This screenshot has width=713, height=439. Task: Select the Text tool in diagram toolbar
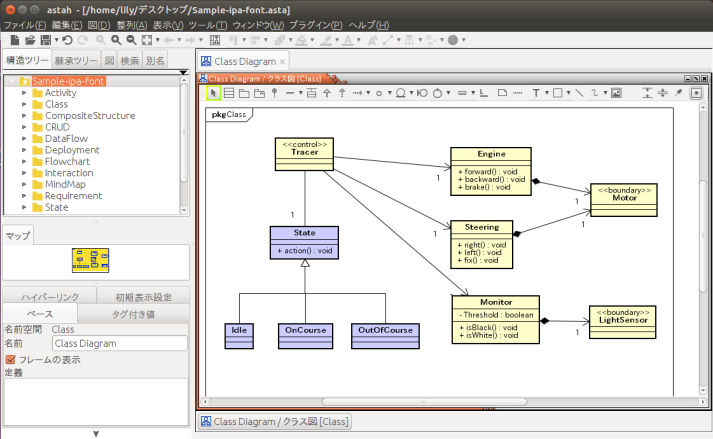(536, 93)
